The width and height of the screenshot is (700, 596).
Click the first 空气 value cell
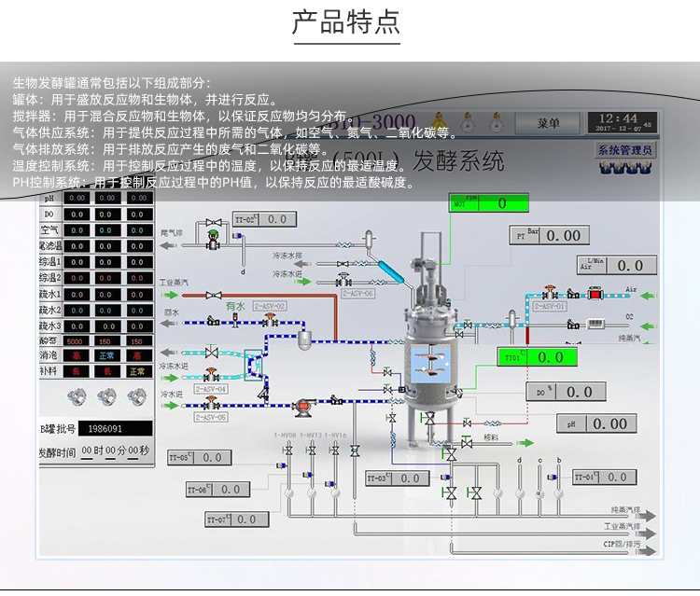[x=77, y=230]
